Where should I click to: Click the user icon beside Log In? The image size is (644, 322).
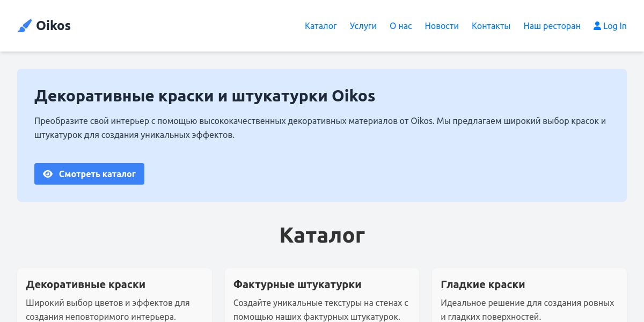pyautogui.click(x=597, y=26)
